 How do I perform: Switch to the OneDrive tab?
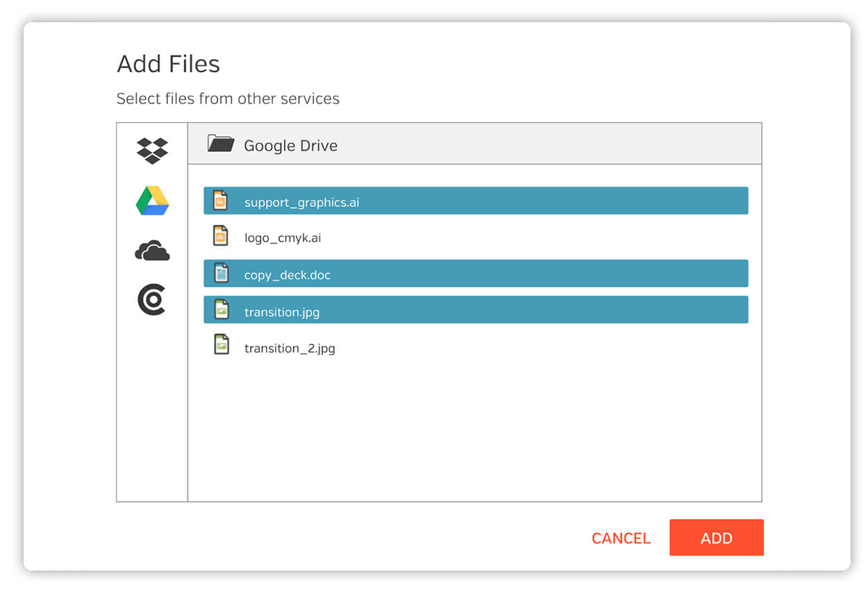151,251
